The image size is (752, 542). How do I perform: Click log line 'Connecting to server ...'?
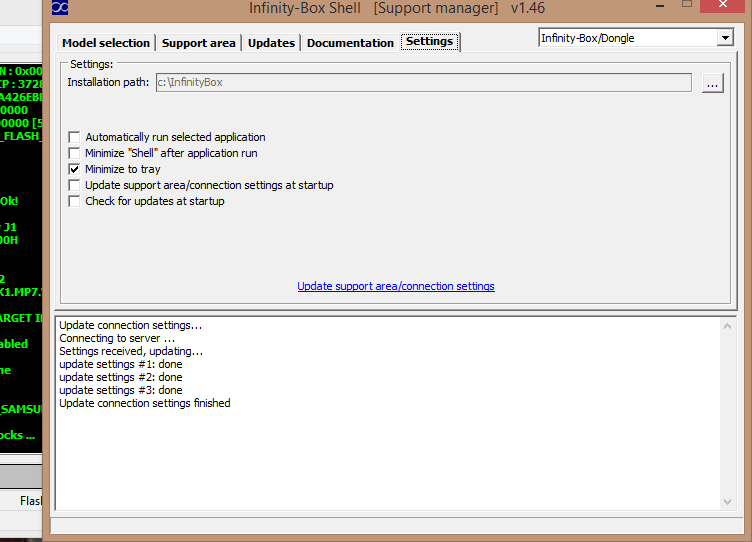(117, 338)
